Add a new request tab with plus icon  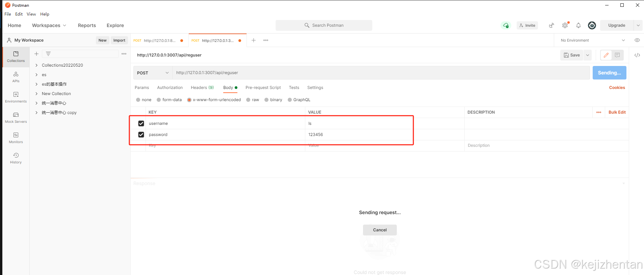pos(254,40)
